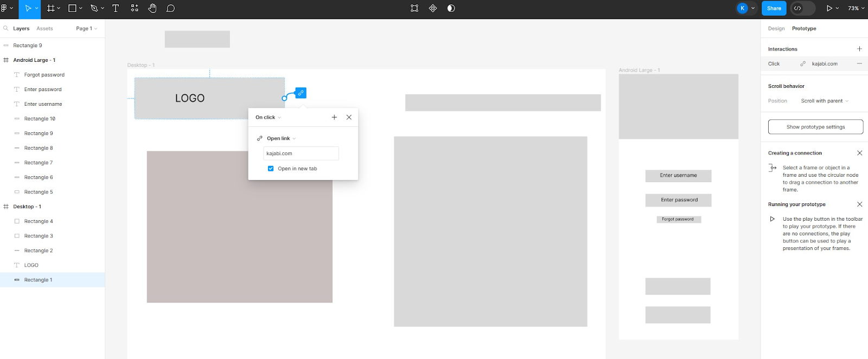
Task: Open the Resources components tool
Action: point(135,8)
